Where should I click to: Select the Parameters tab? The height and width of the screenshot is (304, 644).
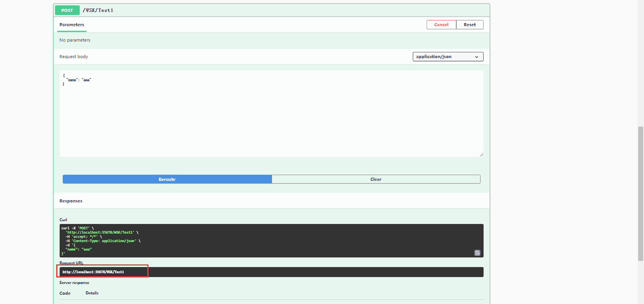click(72, 25)
